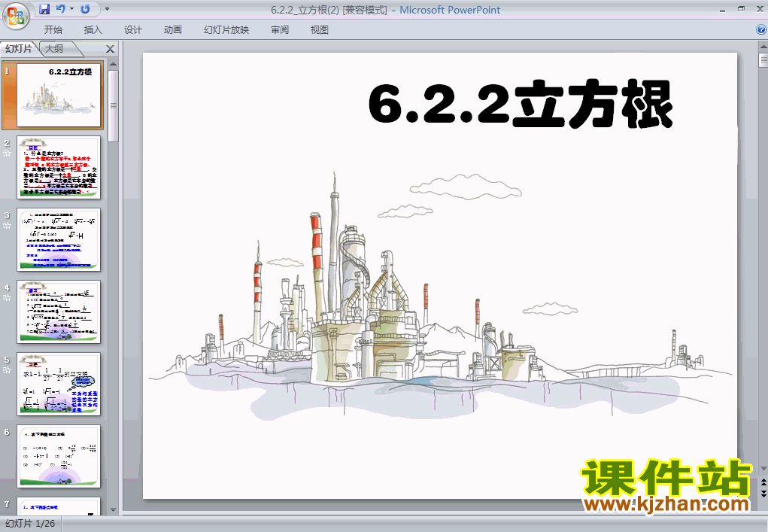The width and height of the screenshot is (768, 532).
Task: Click the thumbnail pane scrollbar thumb
Action: tap(113, 106)
